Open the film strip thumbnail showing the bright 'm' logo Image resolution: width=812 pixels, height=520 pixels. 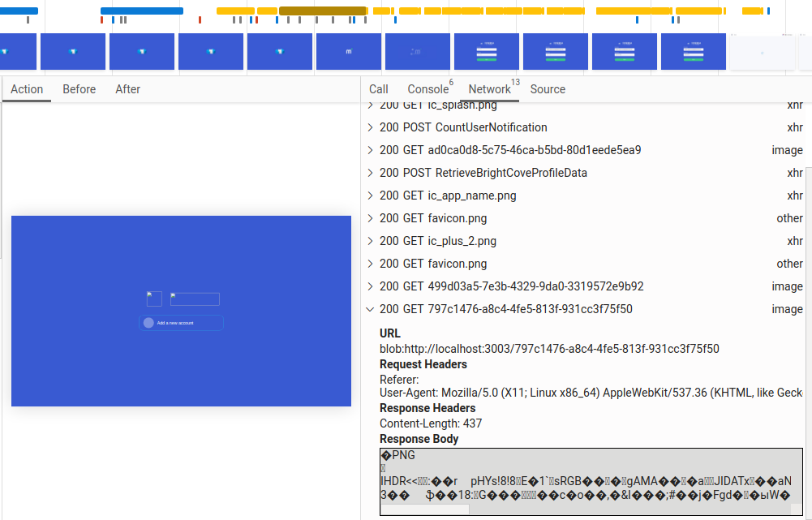click(349, 51)
